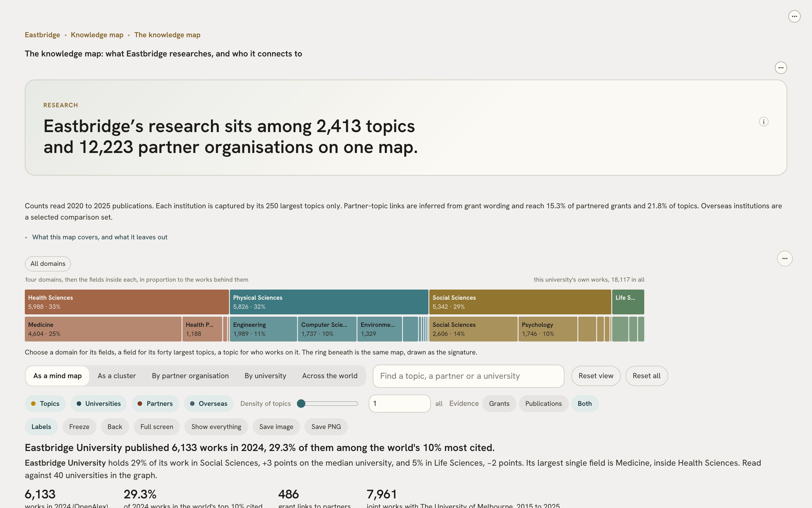Open 'The knowledge map' breadcrumb
This screenshot has height=508, width=812.
pos(167,35)
